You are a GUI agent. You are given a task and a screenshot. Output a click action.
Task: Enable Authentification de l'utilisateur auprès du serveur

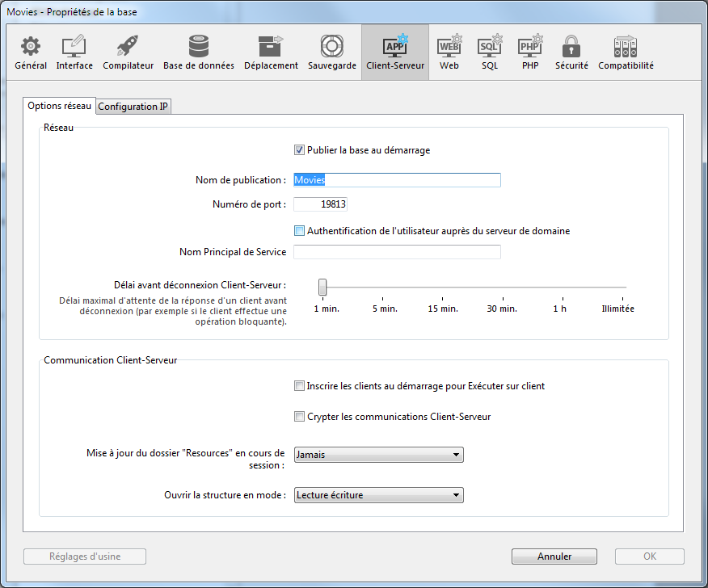tap(299, 231)
